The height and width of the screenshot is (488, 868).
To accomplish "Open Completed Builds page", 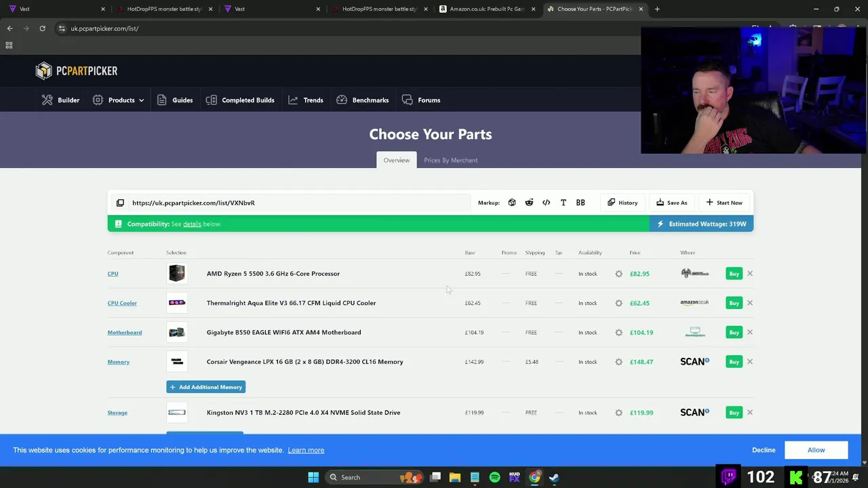I will pos(240,100).
